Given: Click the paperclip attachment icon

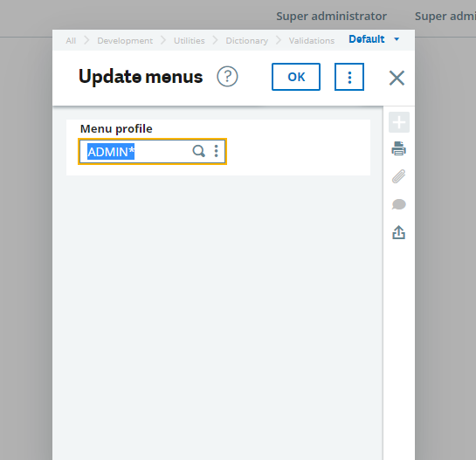Looking at the screenshot, I should (x=398, y=176).
